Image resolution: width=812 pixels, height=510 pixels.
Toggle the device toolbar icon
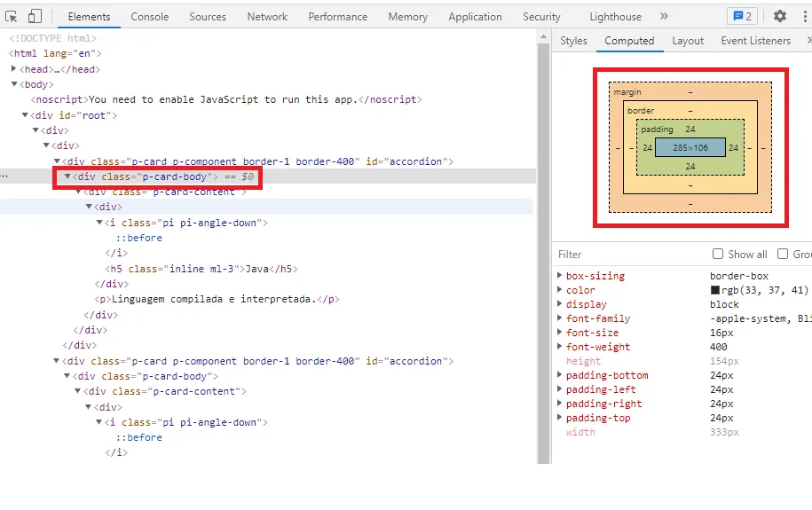(35, 17)
